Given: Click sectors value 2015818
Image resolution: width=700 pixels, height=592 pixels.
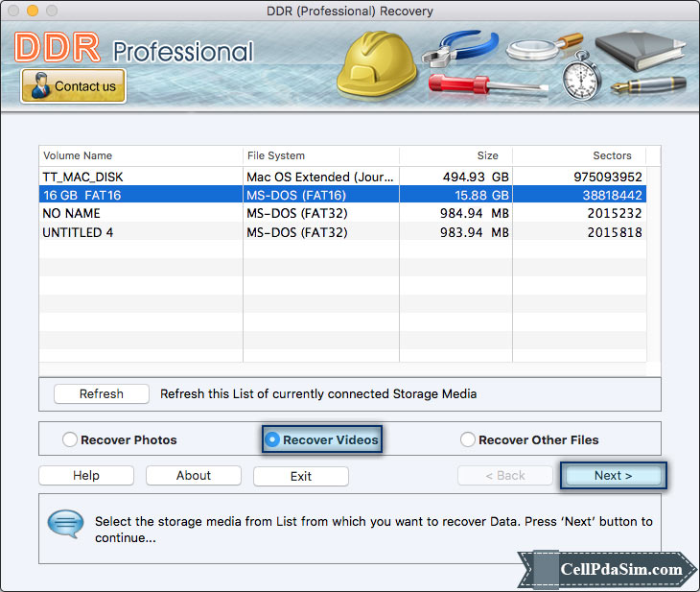Looking at the screenshot, I should (x=615, y=232).
